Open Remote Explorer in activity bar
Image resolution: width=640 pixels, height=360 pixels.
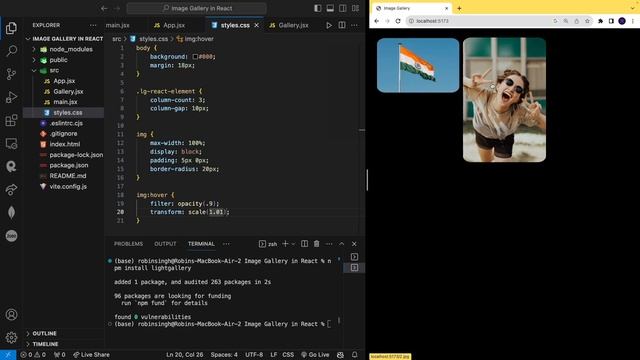[11, 143]
